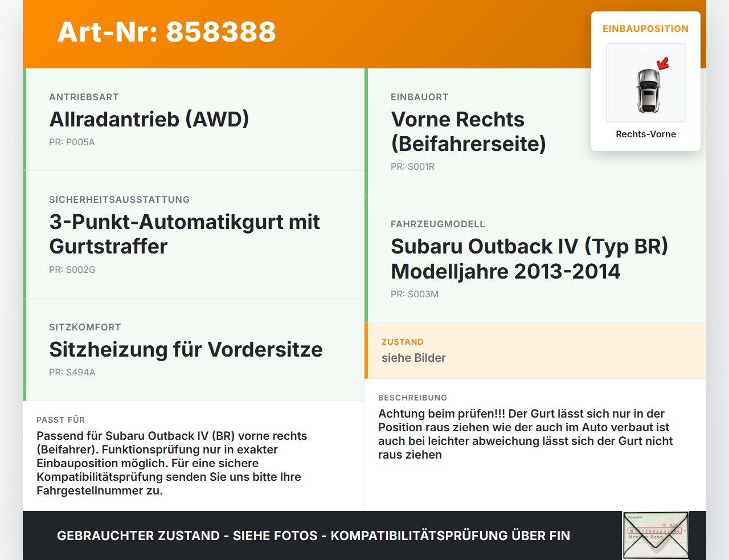Click the GEBRAUCHTER ZUSTAND footer banner text
729x560 pixels.
(x=313, y=536)
